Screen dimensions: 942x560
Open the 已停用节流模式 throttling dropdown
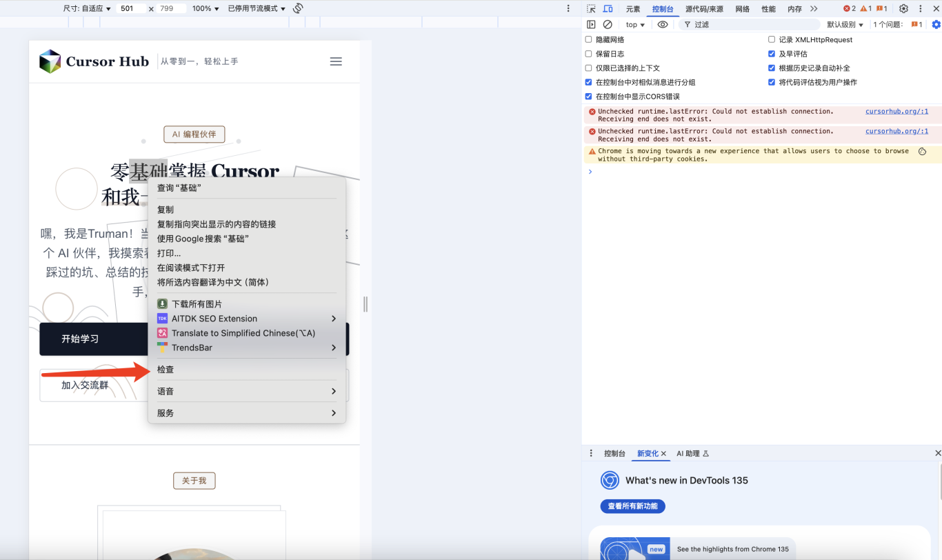tap(257, 8)
